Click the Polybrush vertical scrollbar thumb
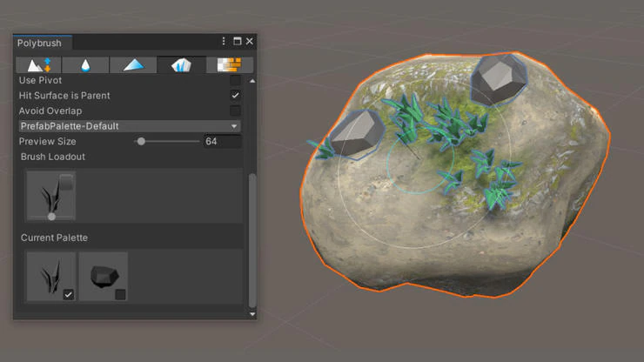644x362 pixels. click(x=252, y=240)
